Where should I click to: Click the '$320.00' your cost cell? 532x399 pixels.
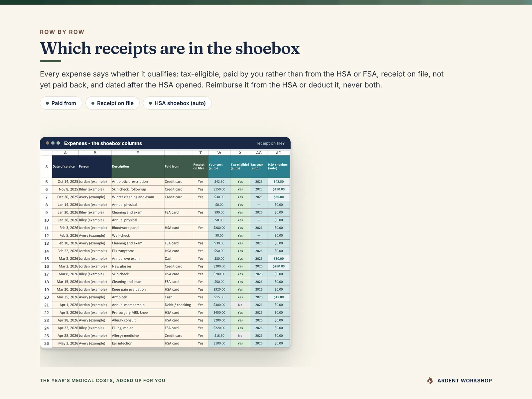[x=219, y=289]
